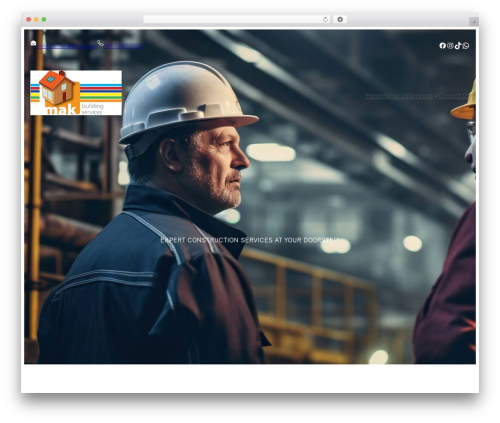Open the Contact Us menu item
This screenshot has height=423, width=500.
[453, 96]
